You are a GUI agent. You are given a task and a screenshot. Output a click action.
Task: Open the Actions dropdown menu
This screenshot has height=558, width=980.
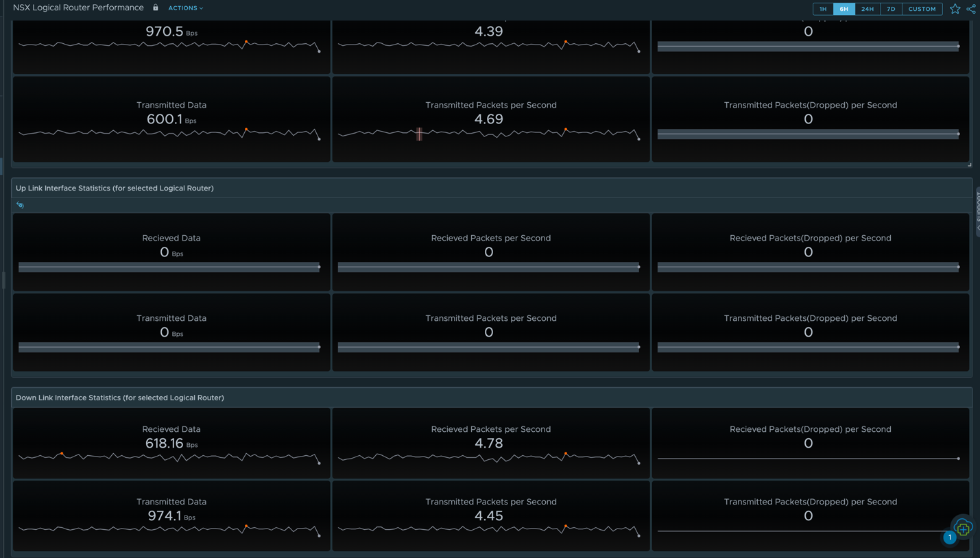coord(186,8)
